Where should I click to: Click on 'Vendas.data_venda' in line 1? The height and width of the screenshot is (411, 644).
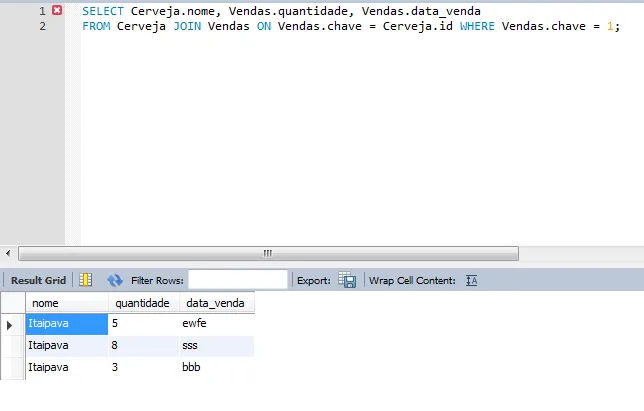(421, 11)
